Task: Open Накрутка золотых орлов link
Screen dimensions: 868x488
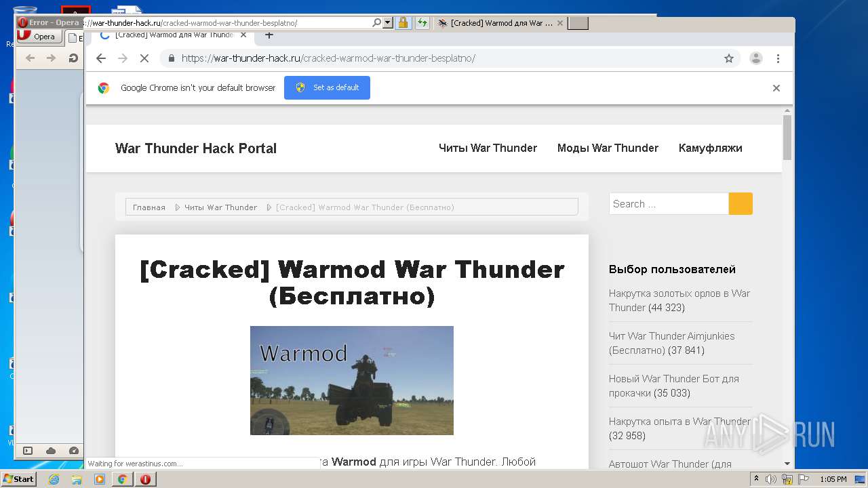Action: click(x=679, y=300)
